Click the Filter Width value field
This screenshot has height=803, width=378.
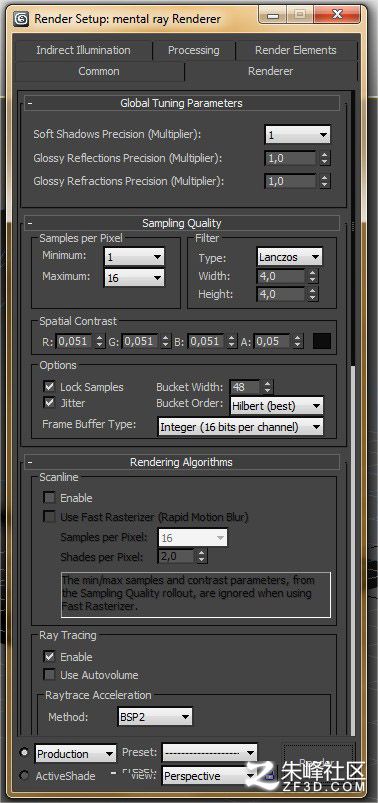281,277
